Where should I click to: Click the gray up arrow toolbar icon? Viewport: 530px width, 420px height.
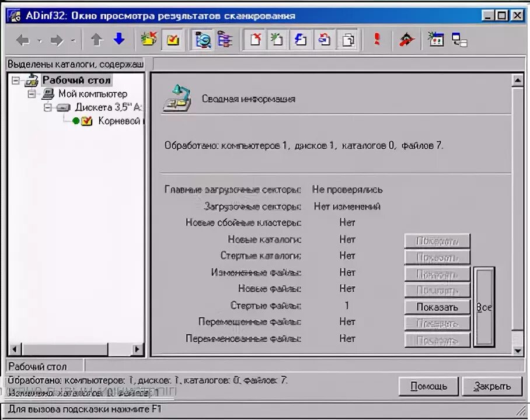click(x=97, y=40)
